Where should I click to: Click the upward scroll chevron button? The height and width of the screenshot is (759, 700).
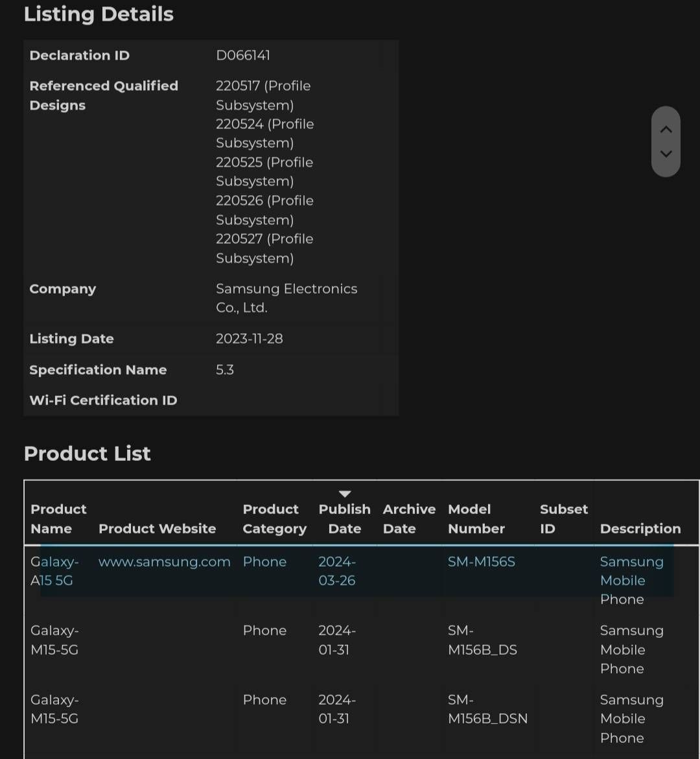pos(666,129)
